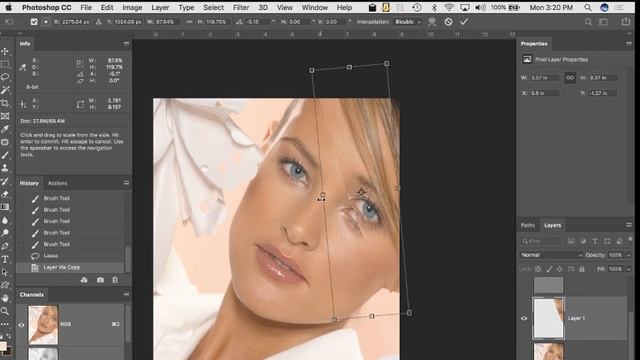Open the Info panel menu
The width and height of the screenshot is (640, 360).
click(x=126, y=43)
